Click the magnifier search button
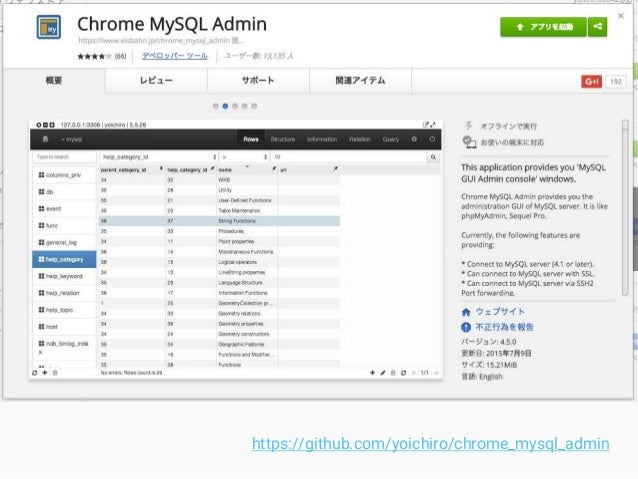Image resolution: width=638 pixels, height=479 pixels. click(433, 157)
